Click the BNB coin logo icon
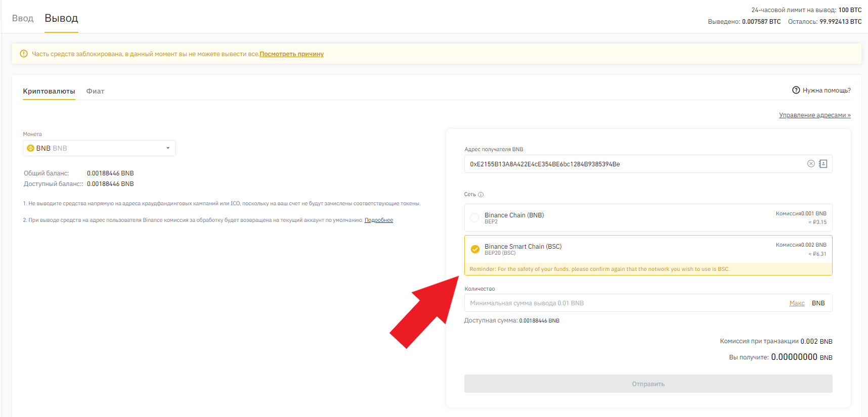 tap(30, 148)
